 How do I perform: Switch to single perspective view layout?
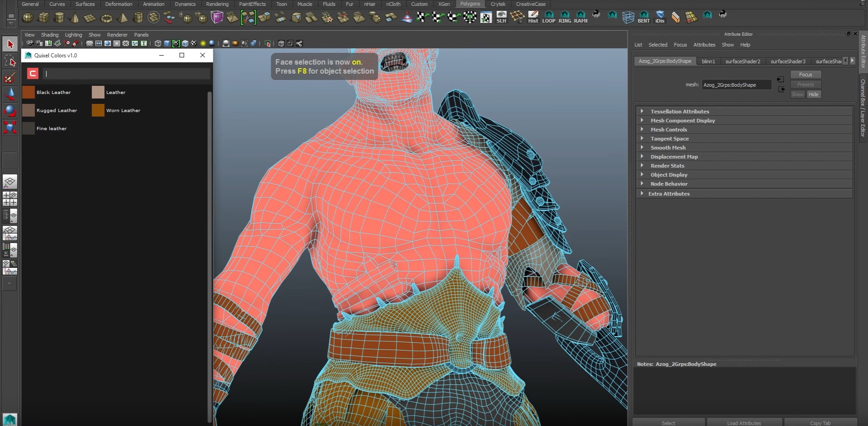[x=10, y=182]
